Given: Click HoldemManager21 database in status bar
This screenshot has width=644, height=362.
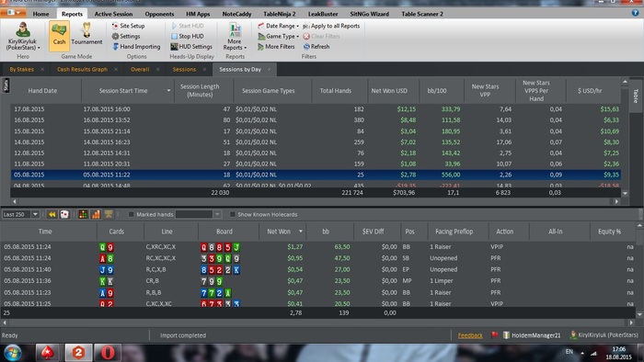Looking at the screenshot, I should pyautogui.click(x=532, y=335).
